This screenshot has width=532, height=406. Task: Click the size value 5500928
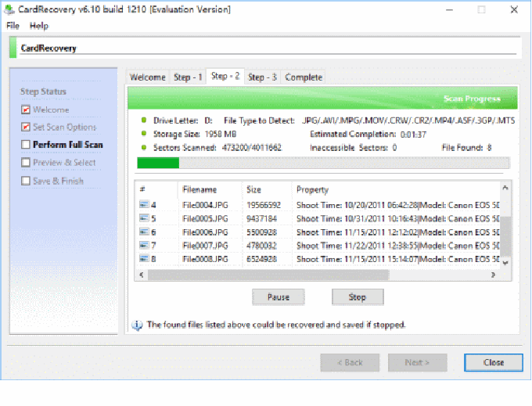(261, 232)
